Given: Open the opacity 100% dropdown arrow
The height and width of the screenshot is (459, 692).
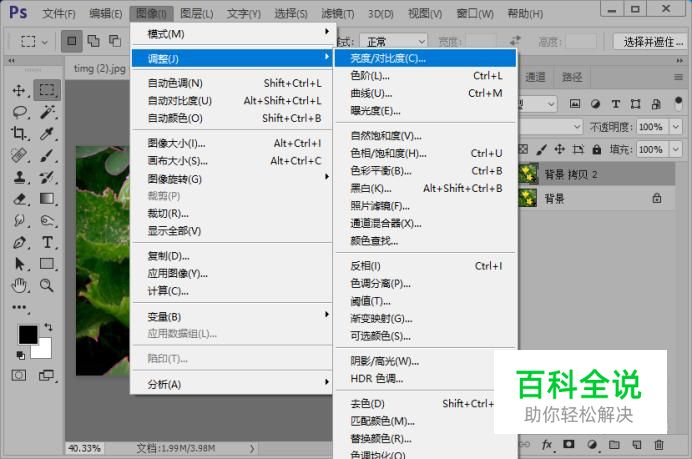Looking at the screenshot, I should tap(676, 127).
